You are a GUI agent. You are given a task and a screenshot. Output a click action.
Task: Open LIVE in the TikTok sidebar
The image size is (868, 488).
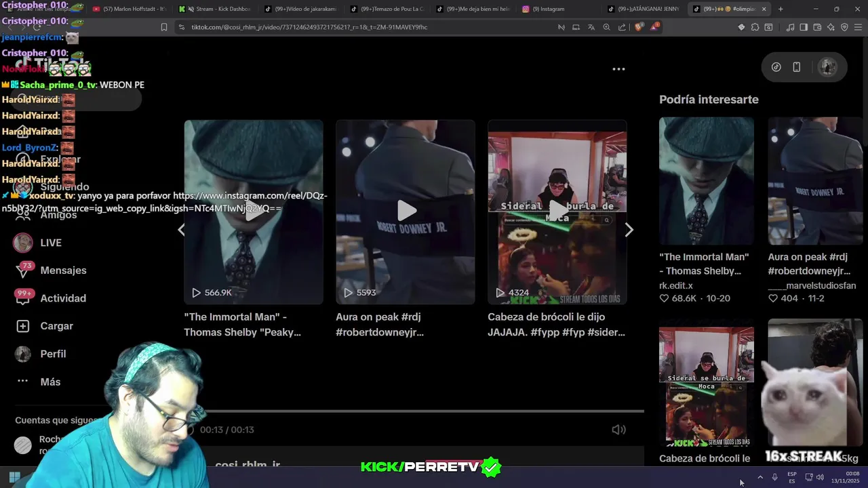coord(51,243)
